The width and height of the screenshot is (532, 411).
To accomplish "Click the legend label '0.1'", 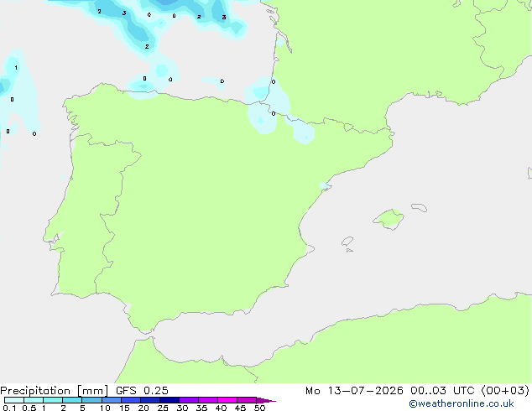I will pyautogui.click(x=9, y=408).
